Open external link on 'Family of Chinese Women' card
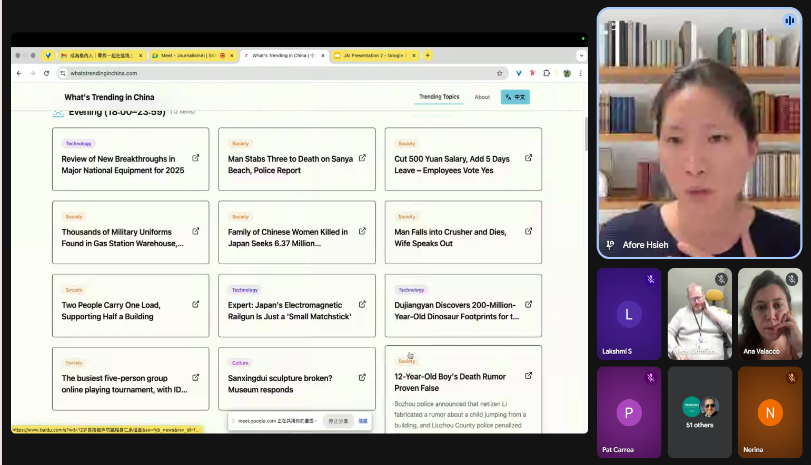The image size is (811, 465). 362,231
